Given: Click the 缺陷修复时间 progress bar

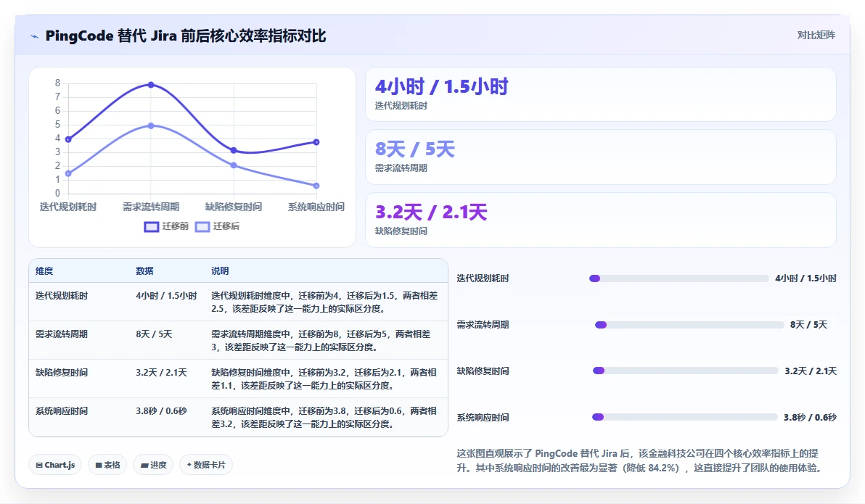Looking at the screenshot, I should tap(686, 371).
